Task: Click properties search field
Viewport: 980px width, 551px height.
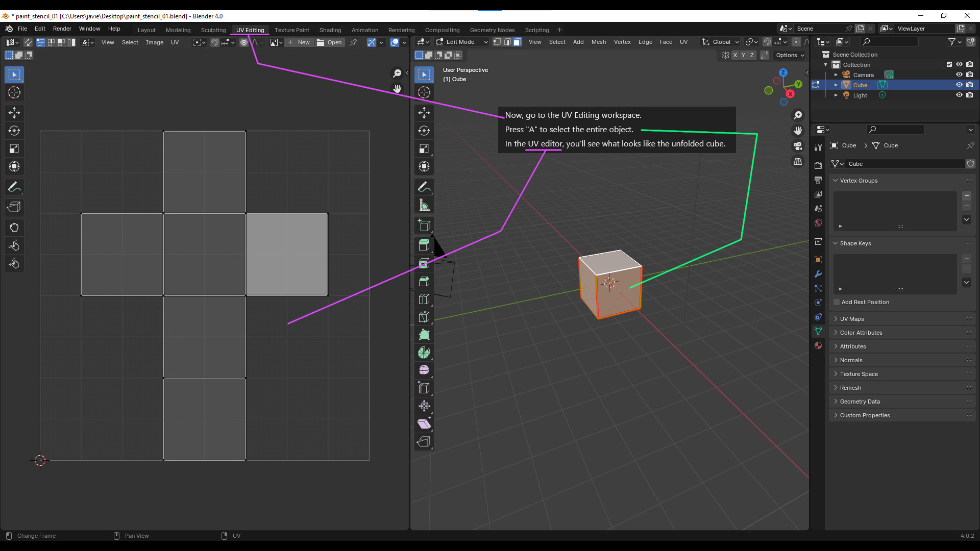Action: click(x=896, y=130)
